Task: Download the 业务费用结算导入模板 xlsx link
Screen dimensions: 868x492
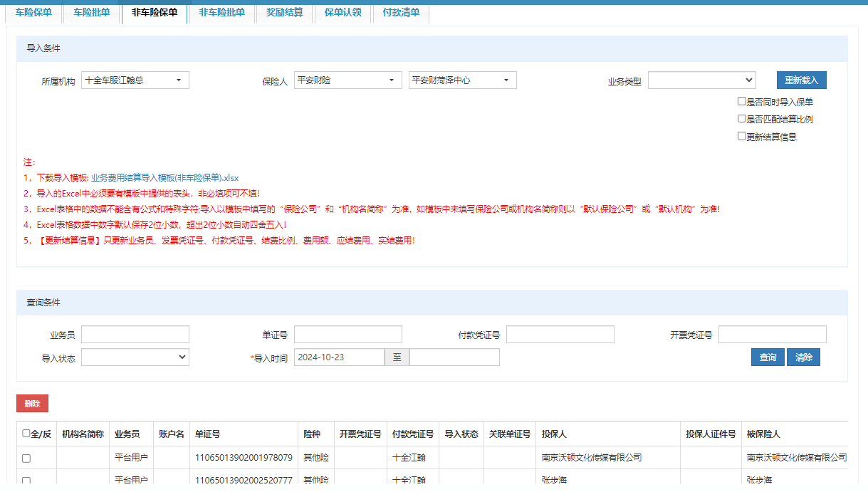Action: (164, 178)
